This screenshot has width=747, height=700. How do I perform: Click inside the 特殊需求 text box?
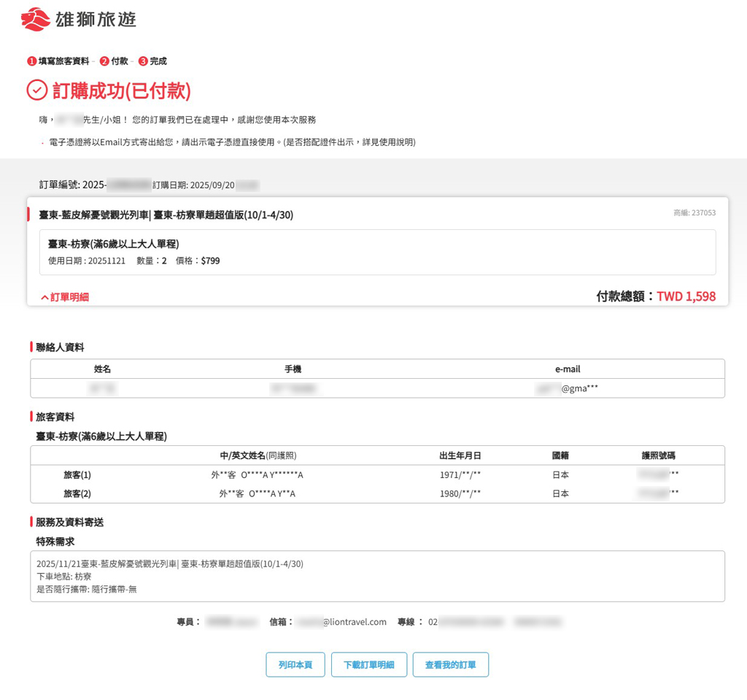tap(377, 576)
